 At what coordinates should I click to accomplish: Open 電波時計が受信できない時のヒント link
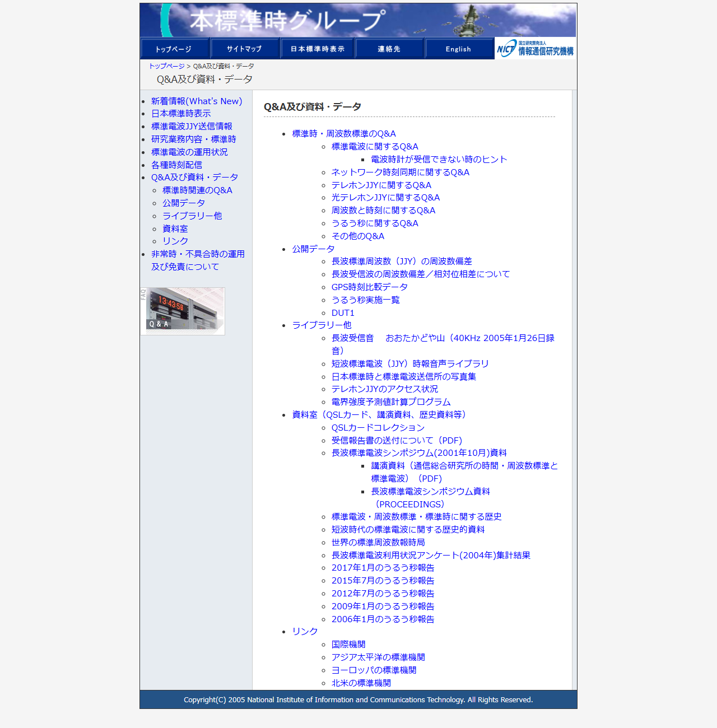(439, 160)
